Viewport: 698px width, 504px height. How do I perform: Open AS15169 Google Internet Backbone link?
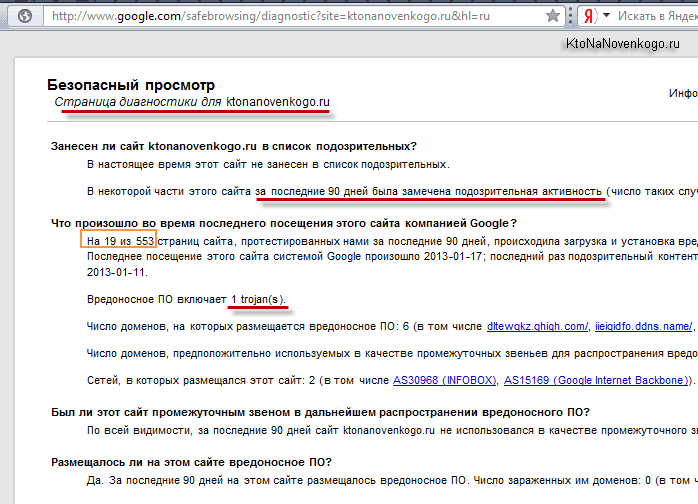[596, 380]
